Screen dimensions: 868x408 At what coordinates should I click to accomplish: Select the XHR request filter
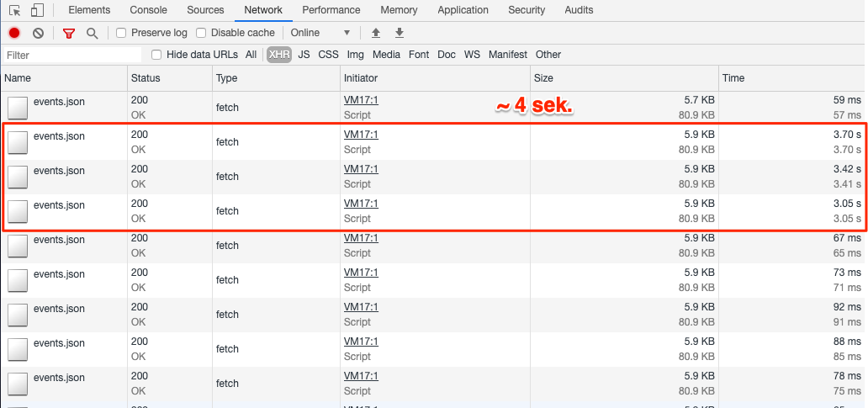coord(279,55)
